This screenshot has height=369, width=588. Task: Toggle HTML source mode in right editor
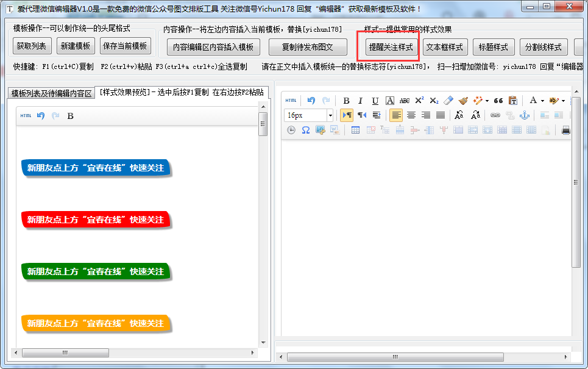(x=291, y=101)
